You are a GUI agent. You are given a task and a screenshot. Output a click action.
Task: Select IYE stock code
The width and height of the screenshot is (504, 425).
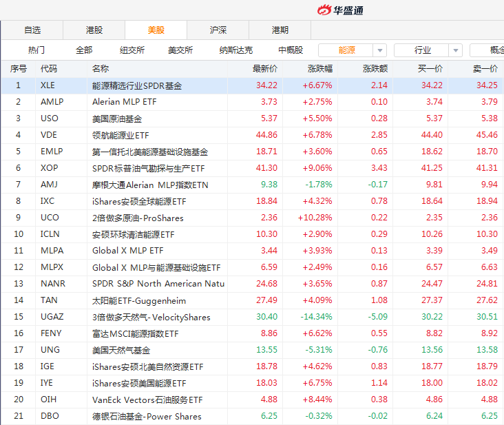pos(47,382)
